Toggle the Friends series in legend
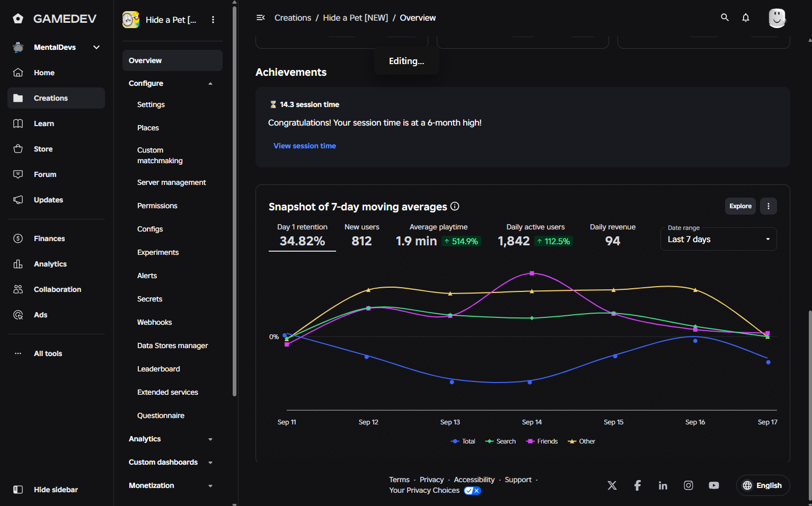The width and height of the screenshot is (812, 506). pos(542,441)
